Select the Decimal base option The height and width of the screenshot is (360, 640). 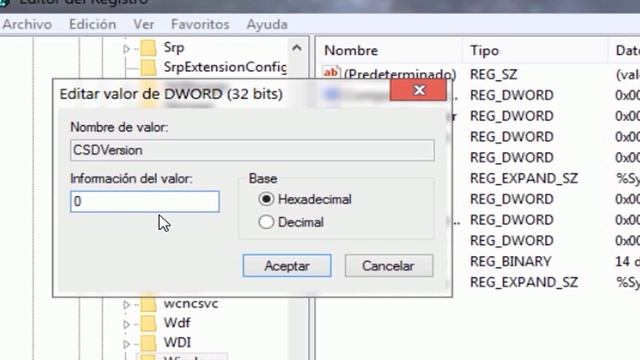click(x=266, y=222)
